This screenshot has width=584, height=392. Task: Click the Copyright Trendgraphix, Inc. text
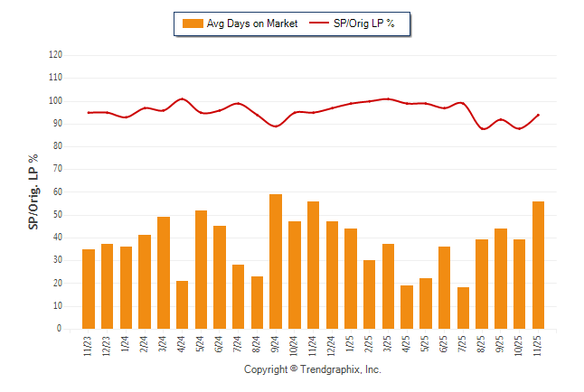pos(313,370)
